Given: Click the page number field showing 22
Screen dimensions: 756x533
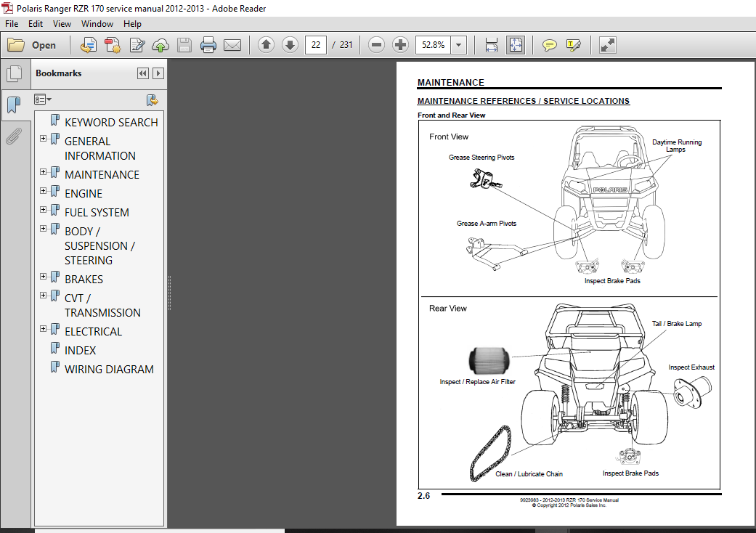Looking at the screenshot, I should 316,45.
